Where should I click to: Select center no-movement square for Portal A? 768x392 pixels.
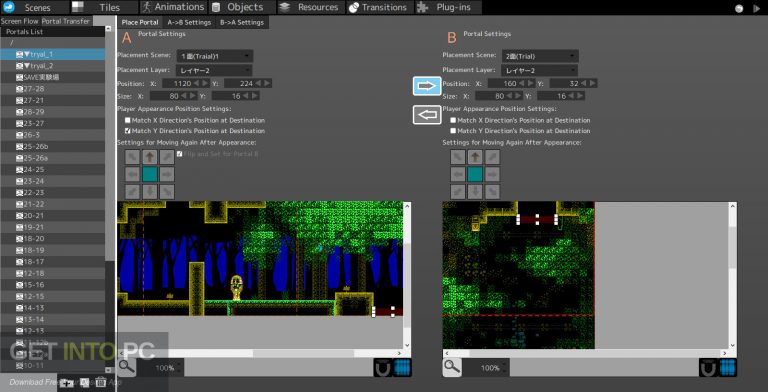[150, 174]
